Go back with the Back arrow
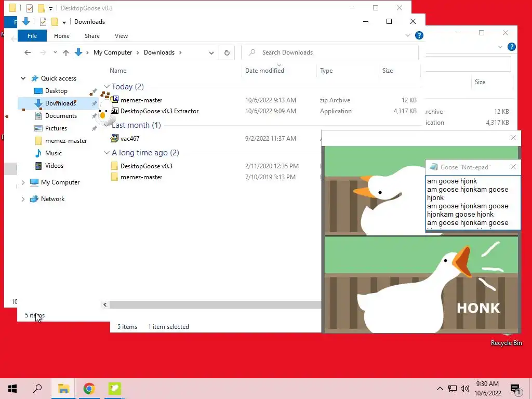The height and width of the screenshot is (399, 532). (28, 52)
